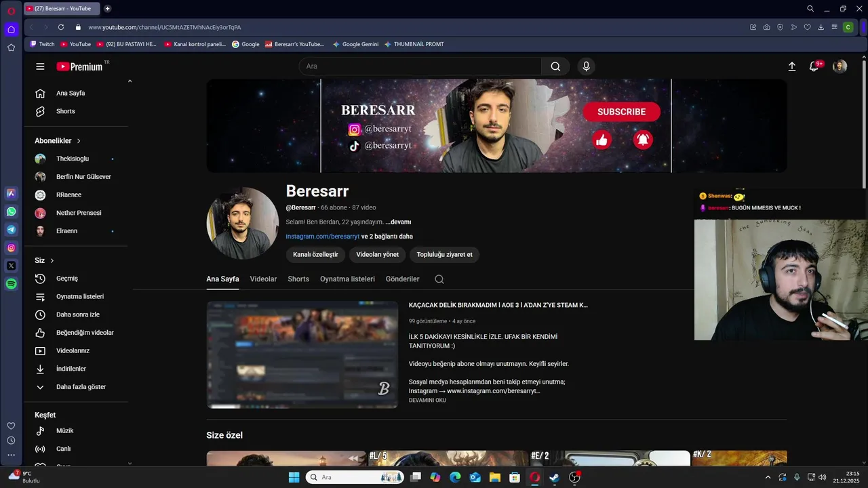Open ve 2 bağlantı daha links

click(x=387, y=237)
